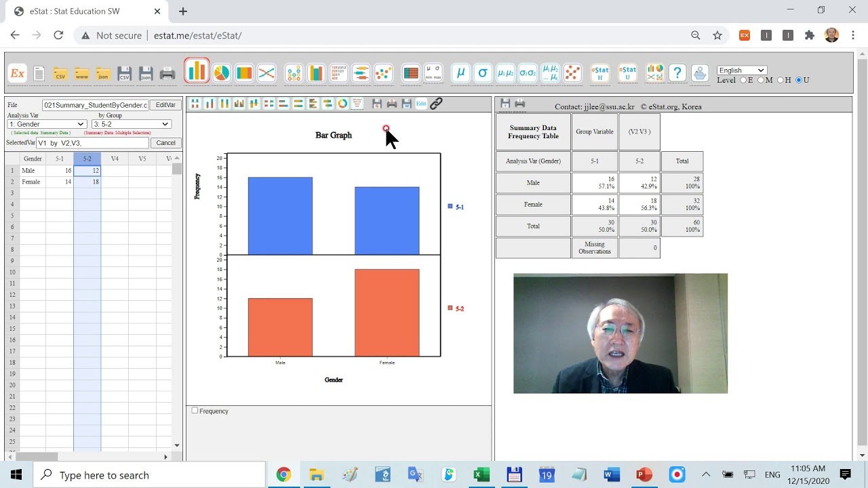Open the two variances σ1σ2 test icon
This screenshot has width=868, height=488.
pos(528,73)
